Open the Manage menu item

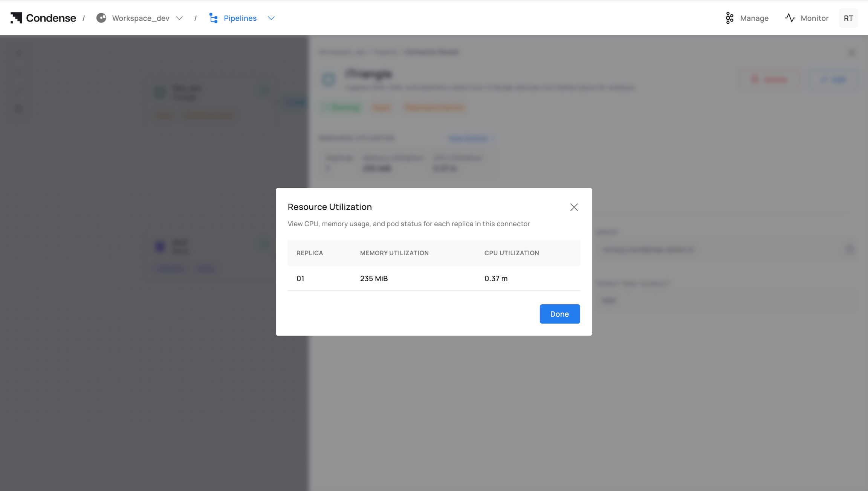754,18
